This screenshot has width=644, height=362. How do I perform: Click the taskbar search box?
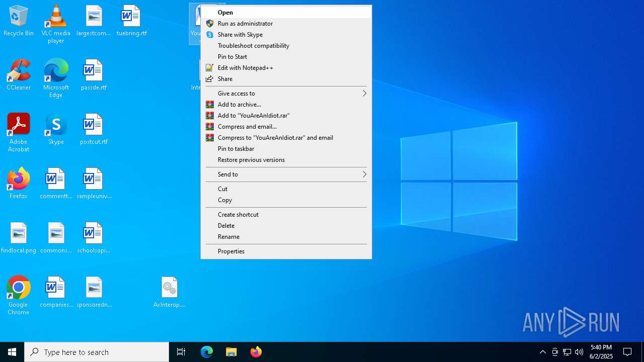(97, 352)
